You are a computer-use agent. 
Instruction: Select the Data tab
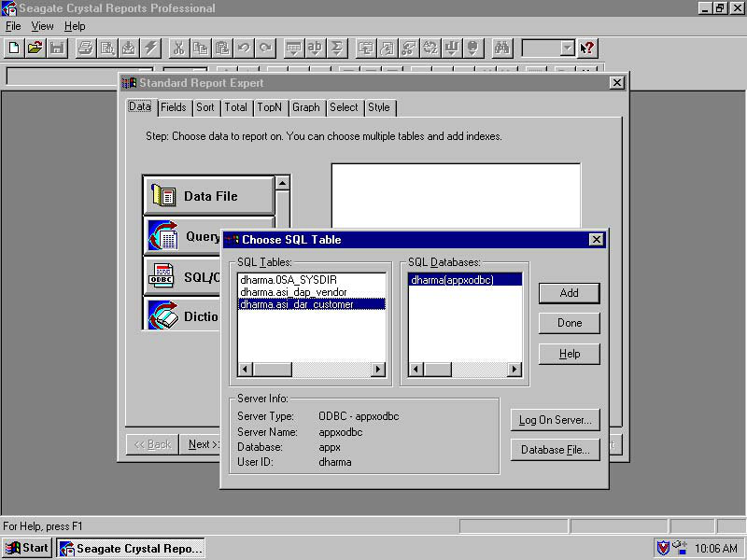[140, 106]
